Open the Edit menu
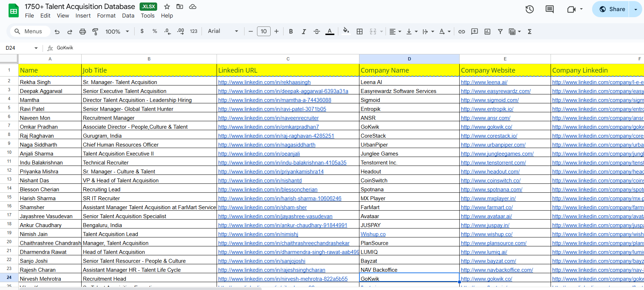Screen dimensions: 644x290 click(45, 16)
